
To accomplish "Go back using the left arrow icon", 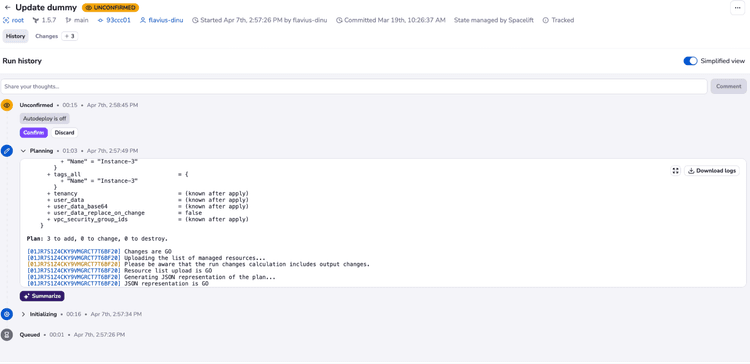I will (x=7, y=8).
